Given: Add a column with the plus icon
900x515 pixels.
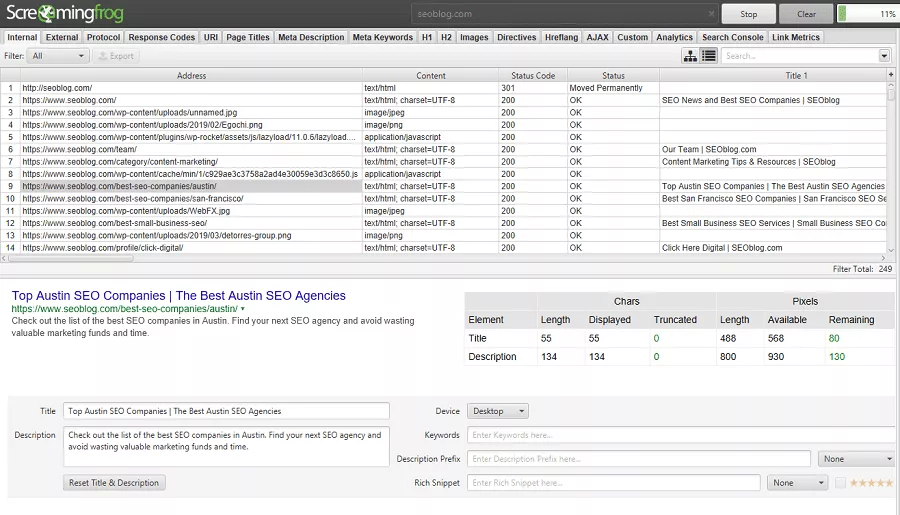Looking at the screenshot, I should pos(891,75).
